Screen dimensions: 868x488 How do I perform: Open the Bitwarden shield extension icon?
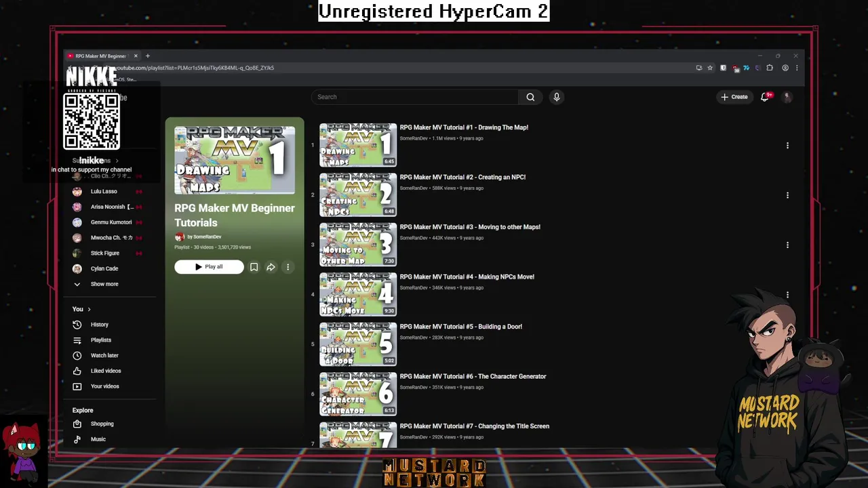click(723, 68)
